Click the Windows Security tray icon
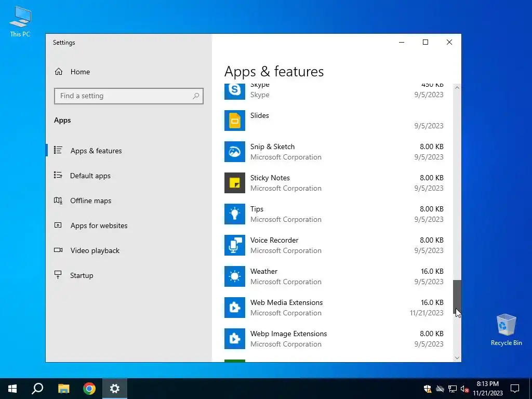 [428, 389]
